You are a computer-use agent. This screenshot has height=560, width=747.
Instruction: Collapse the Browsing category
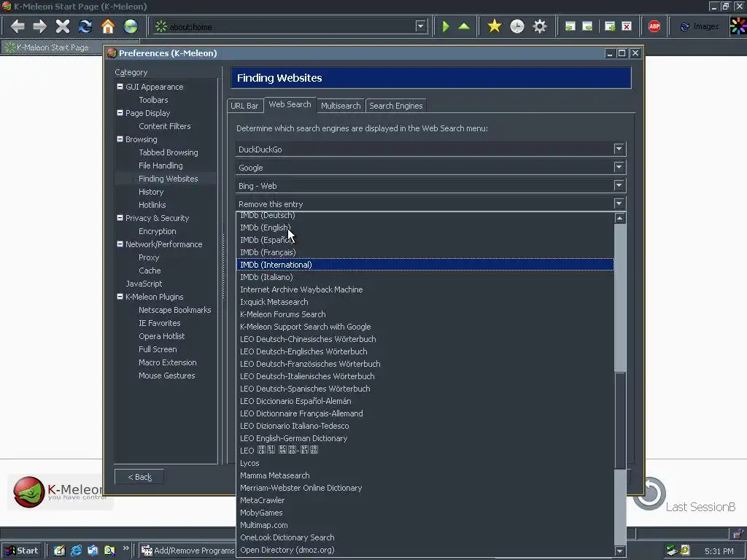pyautogui.click(x=120, y=139)
